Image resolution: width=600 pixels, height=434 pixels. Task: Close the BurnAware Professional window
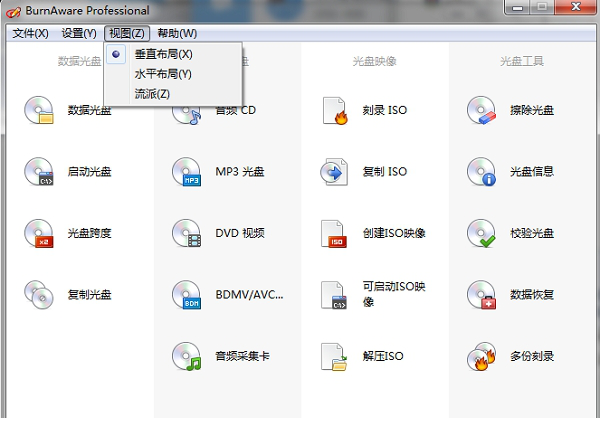(576, 7)
